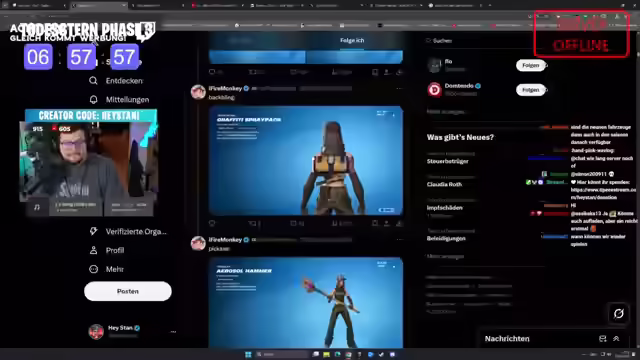Click the circled dots icon beside Mehr
This screenshot has width=640, height=360.
point(93,269)
